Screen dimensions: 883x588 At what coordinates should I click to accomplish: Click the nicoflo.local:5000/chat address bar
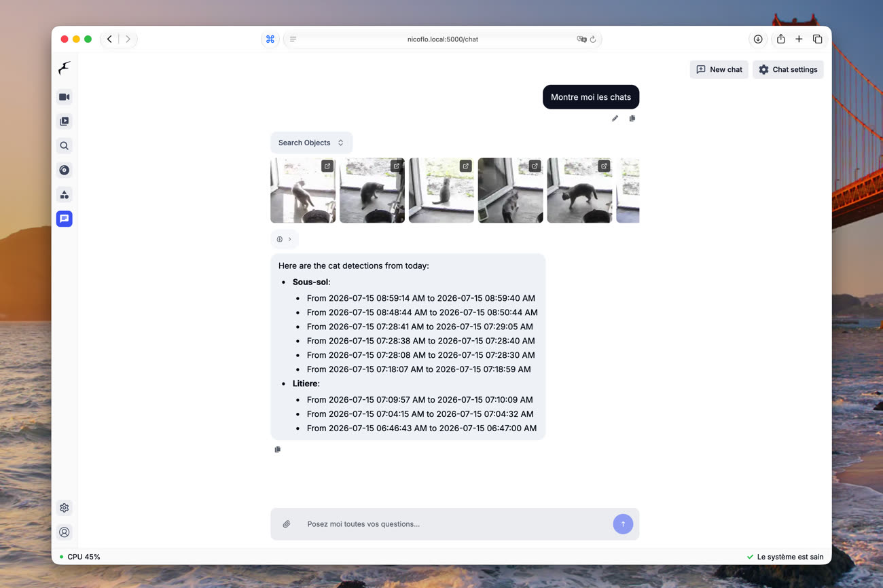click(443, 39)
